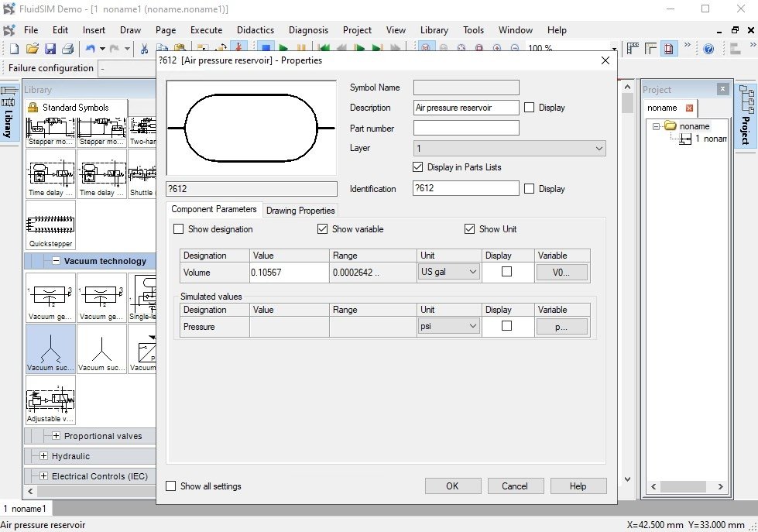Open the undo history dropdown arrow
This screenshot has width=758, height=532.
click(102, 48)
